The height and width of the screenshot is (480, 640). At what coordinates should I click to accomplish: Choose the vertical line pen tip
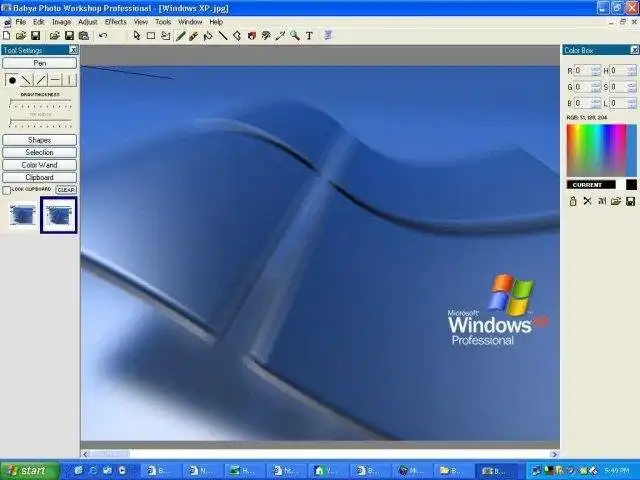point(69,80)
